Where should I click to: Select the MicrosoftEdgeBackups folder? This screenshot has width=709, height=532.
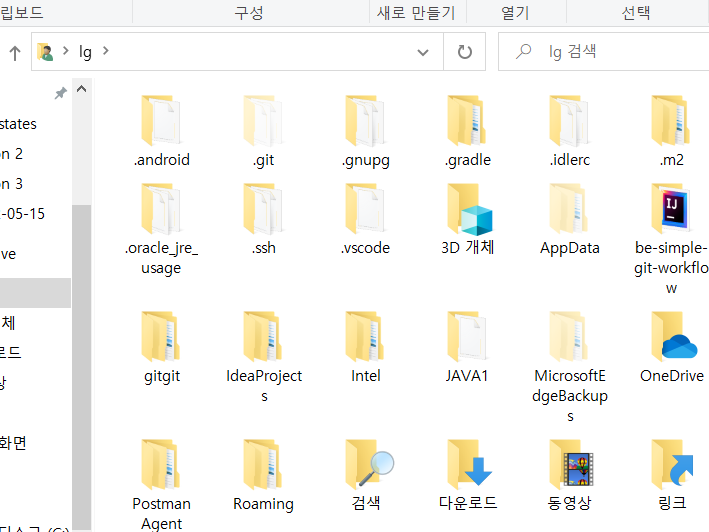tap(570, 367)
